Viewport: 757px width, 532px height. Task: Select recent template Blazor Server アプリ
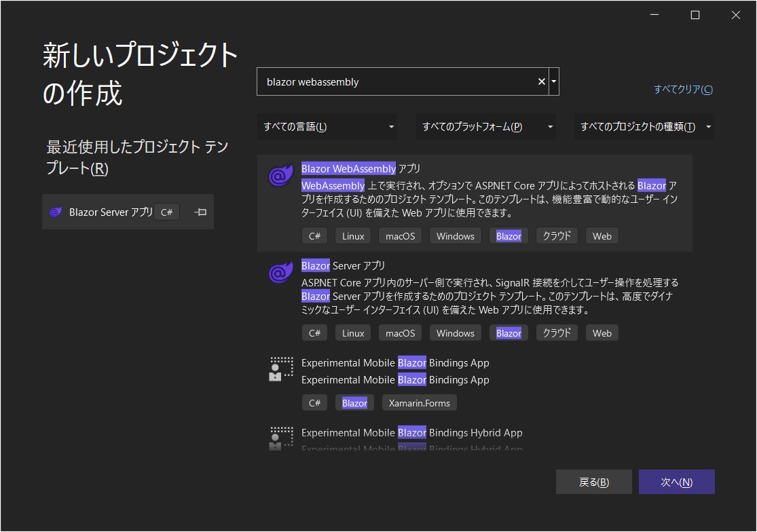pyautogui.click(x=128, y=212)
